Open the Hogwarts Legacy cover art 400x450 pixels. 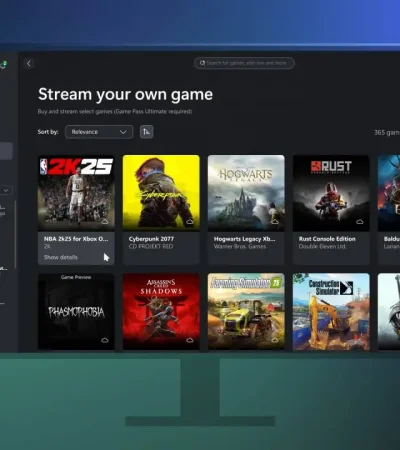246,193
